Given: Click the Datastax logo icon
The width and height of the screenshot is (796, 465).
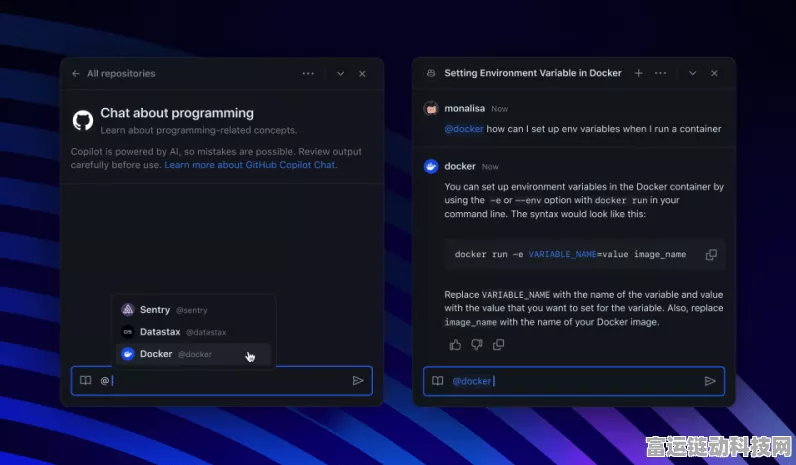Looking at the screenshot, I should click(128, 332).
